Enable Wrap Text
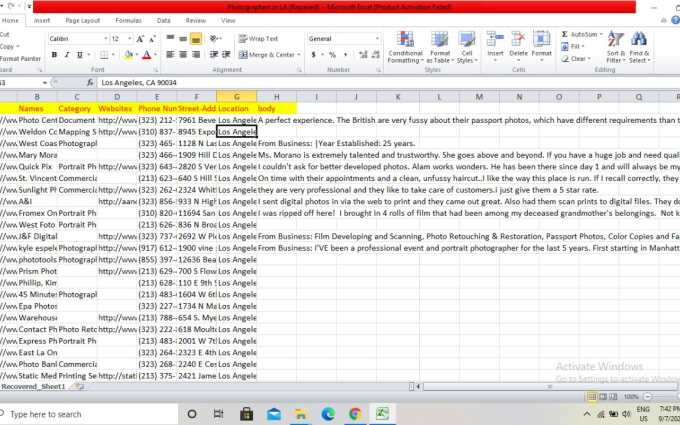The width and height of the screenshot is (680, 425). pyautogui.click(x=258, y=39)
